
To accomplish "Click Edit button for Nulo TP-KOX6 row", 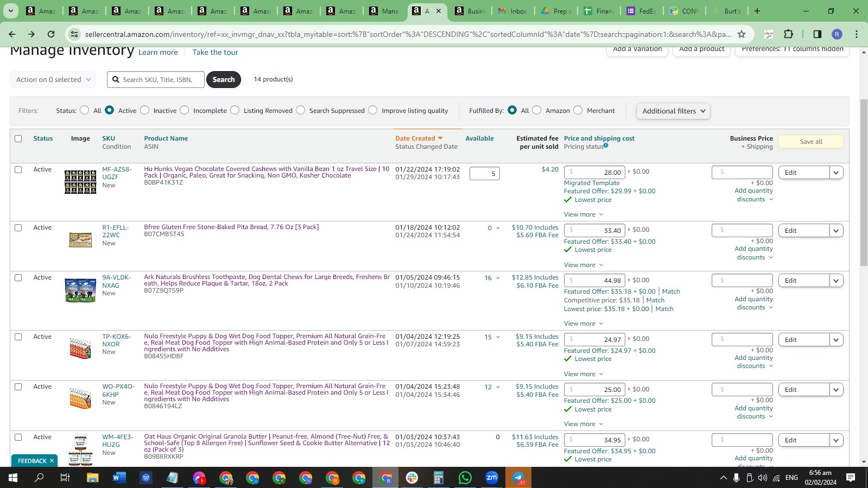I will pyautogui.click(x=804, y=340).
